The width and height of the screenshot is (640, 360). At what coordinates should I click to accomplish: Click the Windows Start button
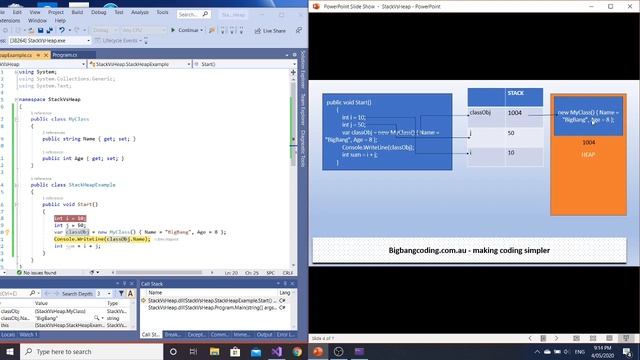(10, 351)
